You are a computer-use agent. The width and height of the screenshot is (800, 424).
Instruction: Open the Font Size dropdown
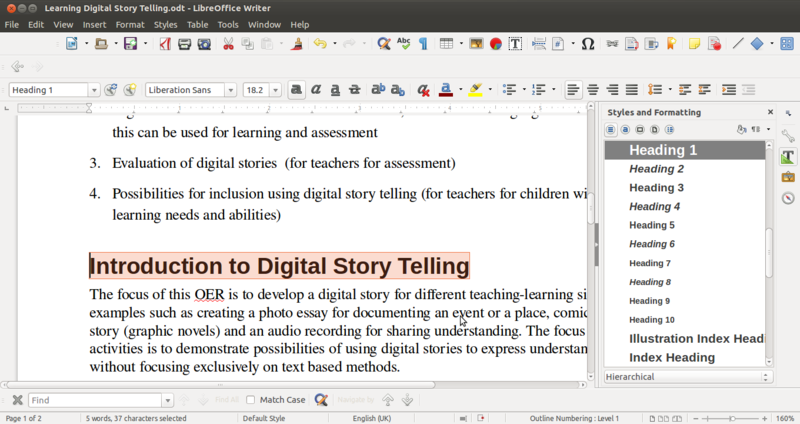point(276,90)
